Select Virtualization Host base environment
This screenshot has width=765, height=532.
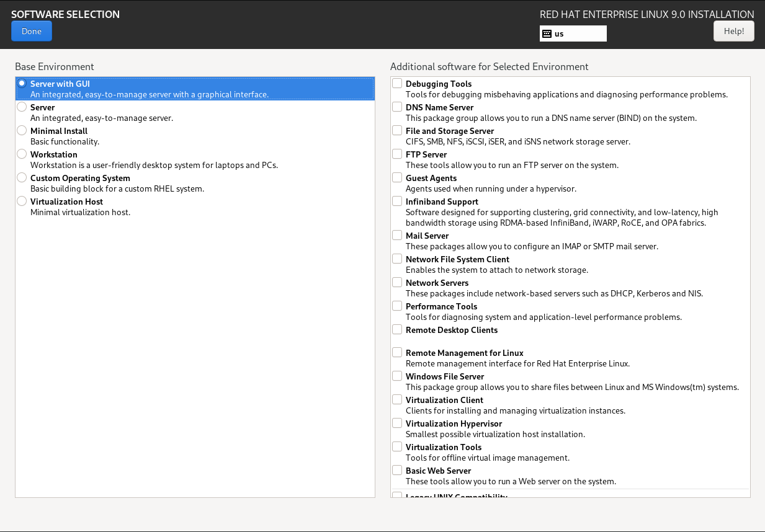(x=22, y=202)
